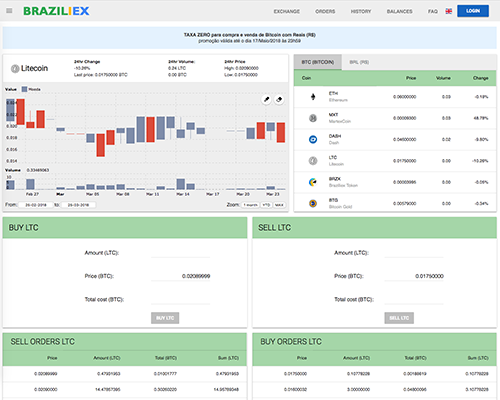Click Total cost (BTC) field in Buy LTC
The width and height of the screenshot is (500, 400).
(x=180, y=299)
